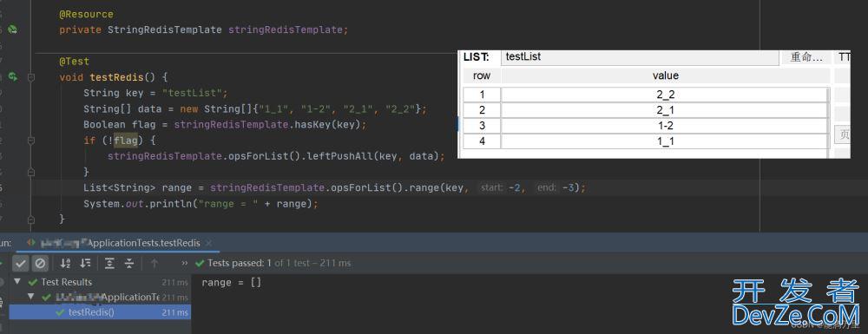Select list value 2_2 in row 1
This screenshot has width=868, height=334.
[665, 95]
